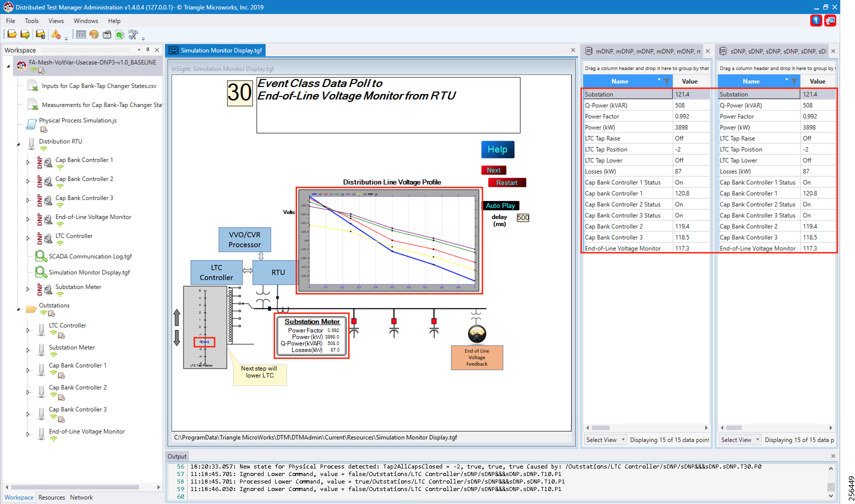The height and width of the screenshot is (504, 855).
Task: Select Losses (kW) row in sDNP table
Action: [776, 171]
